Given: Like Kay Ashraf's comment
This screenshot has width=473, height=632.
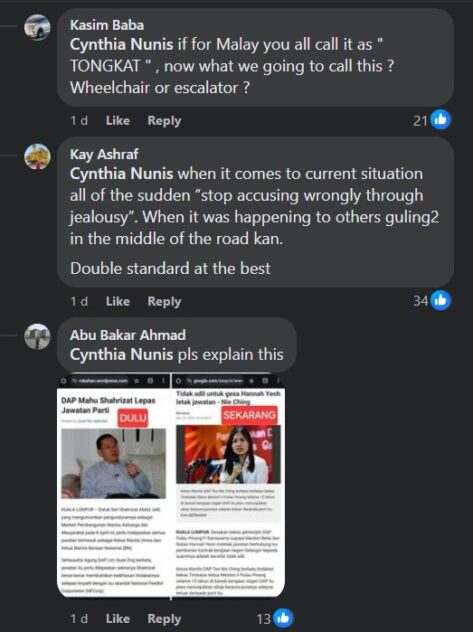Looking at the screenshot, I should 118,301.
